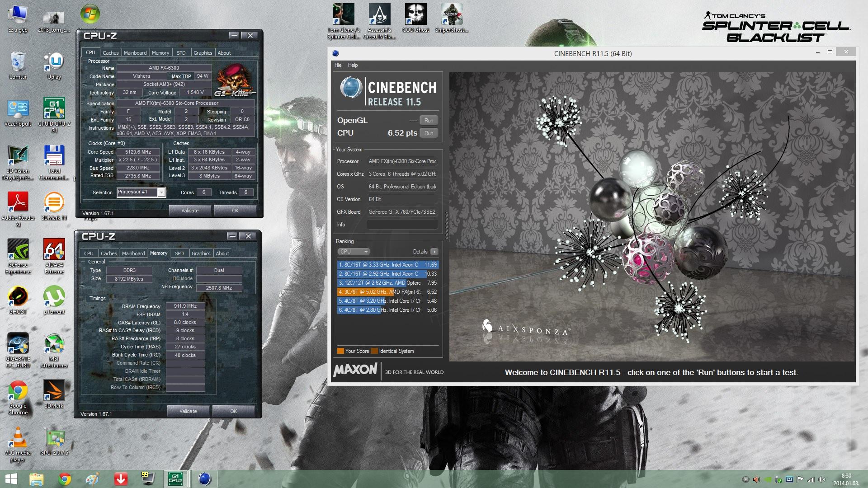Click Validate in upper CPU-Z window
The height and width of the screenshot is (488, 868).
click(190, 211)
